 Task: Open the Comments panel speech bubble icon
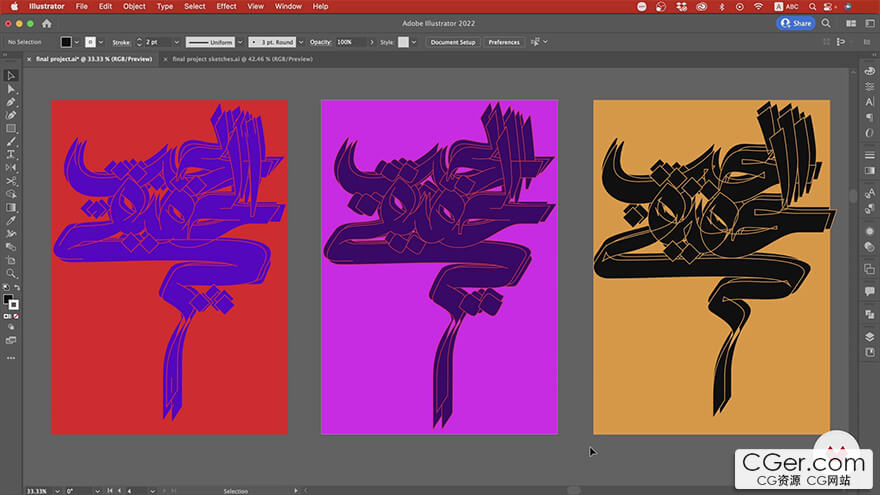click(x=869, y=291)
